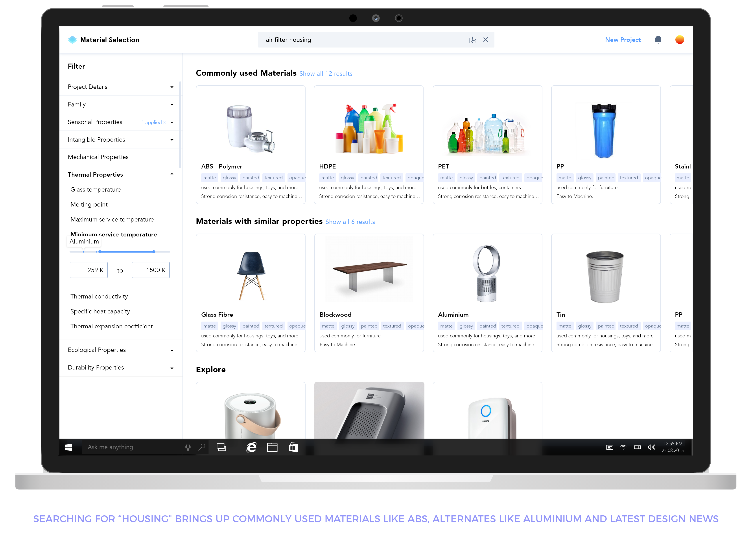Image resolution: width=752 pixels, height=560 pixels.
Task: Select Melting point property
Action: pyautogui.click(x=89, y=204)
